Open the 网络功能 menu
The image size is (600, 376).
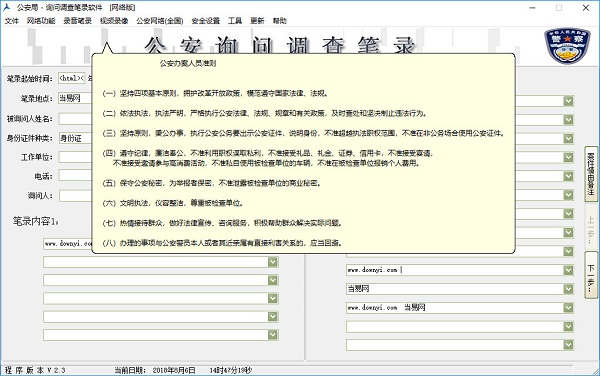click(41, 21)
